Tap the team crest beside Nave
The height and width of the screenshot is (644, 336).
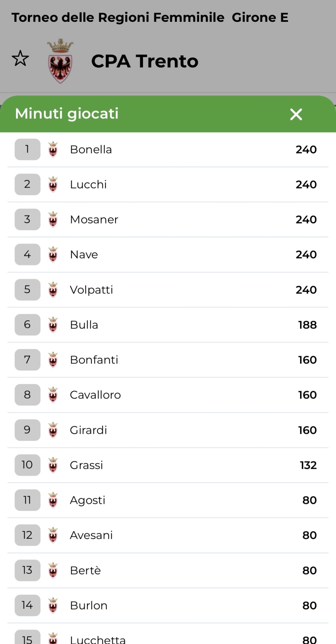click(53, 255)
